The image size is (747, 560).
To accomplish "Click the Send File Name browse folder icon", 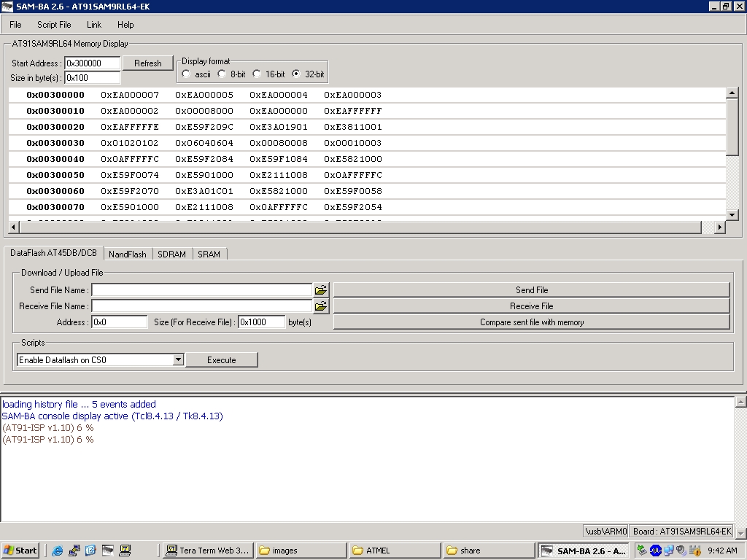I will coord(320,290).
